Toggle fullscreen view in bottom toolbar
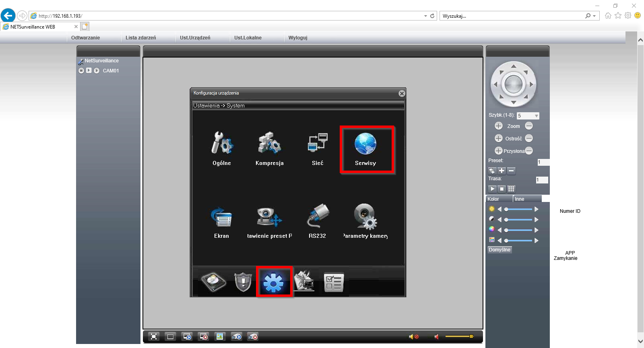644x348 pixels. pos(154,337)
